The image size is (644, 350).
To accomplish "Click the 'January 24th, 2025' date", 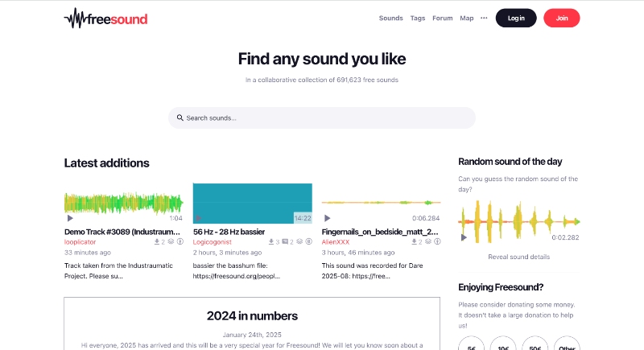I will (252, 335).
